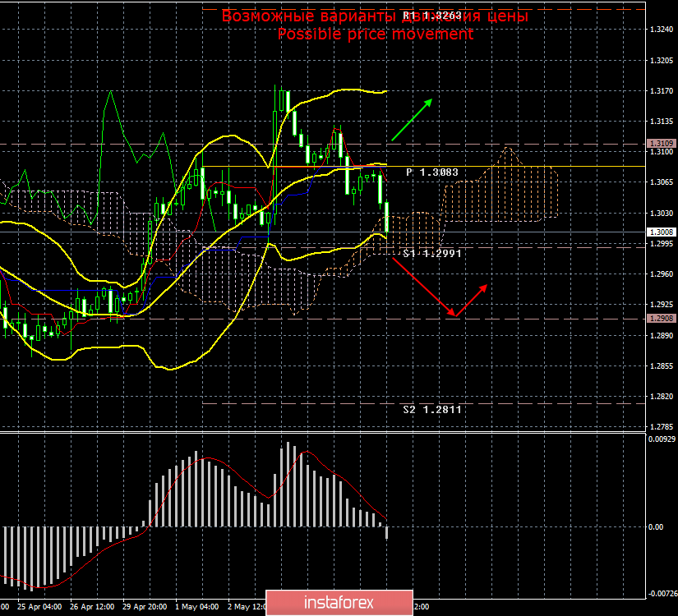Image resolution: width=678 pixels, height=616 pixels.
Task: Click the 1.2995 price axis value
Action: tap(662, 243)
